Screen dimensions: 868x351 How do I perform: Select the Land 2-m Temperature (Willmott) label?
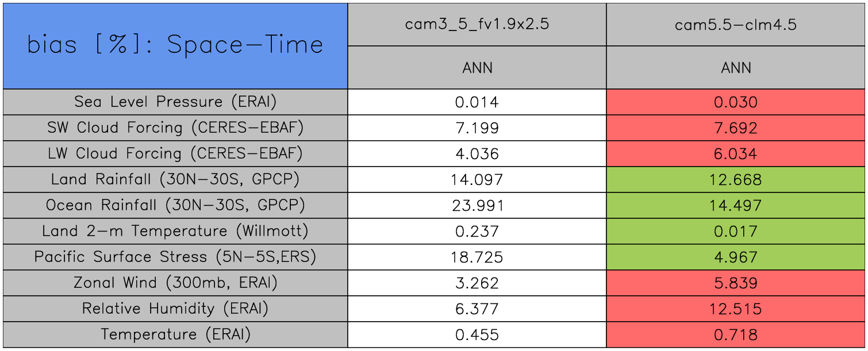175,231
